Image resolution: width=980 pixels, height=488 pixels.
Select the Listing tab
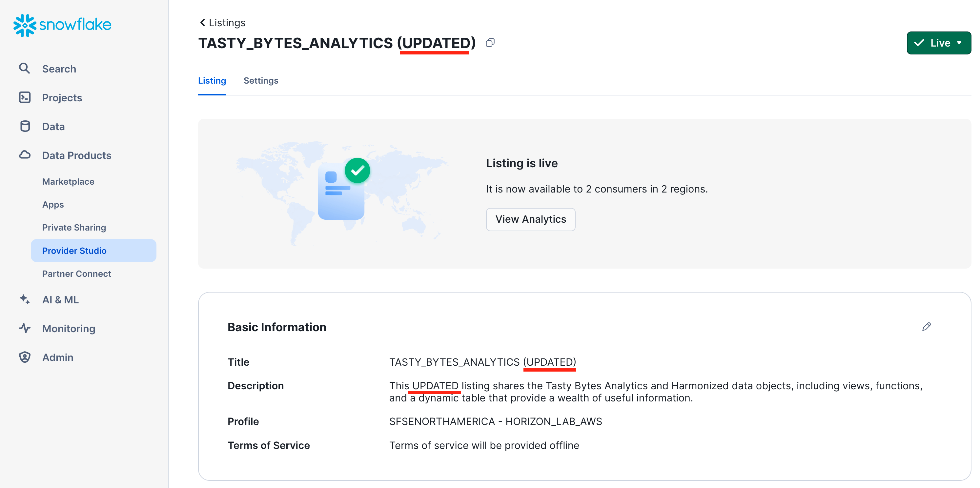pyautogui.click(x=212, y=81)
